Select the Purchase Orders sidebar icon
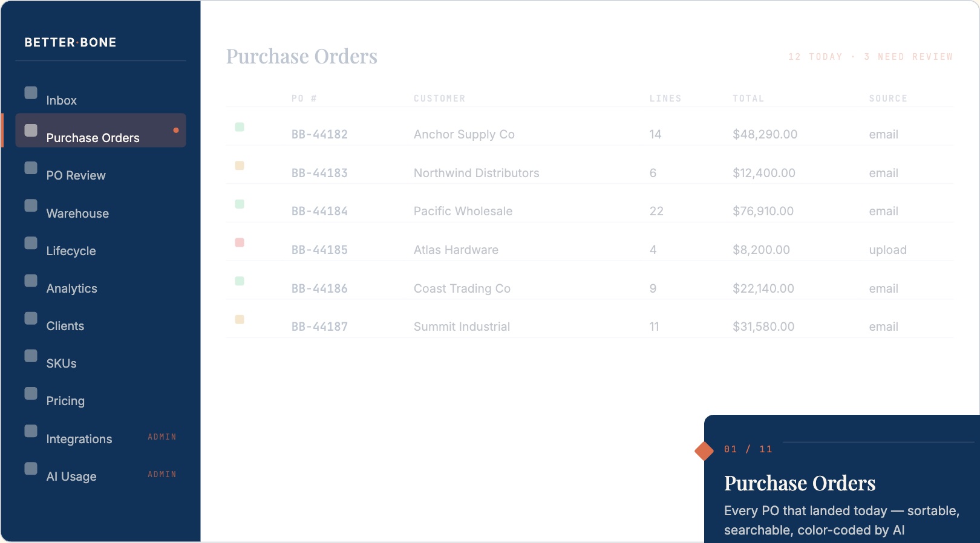The height and width of the screenshot is (543, 980). (x=30, y=131)
